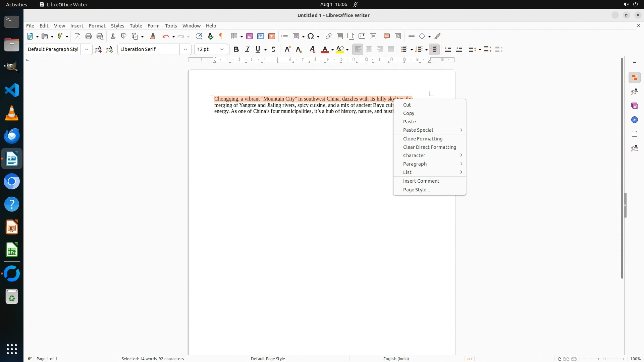Open the Format menu in menu bar

[x=97, y=26]
